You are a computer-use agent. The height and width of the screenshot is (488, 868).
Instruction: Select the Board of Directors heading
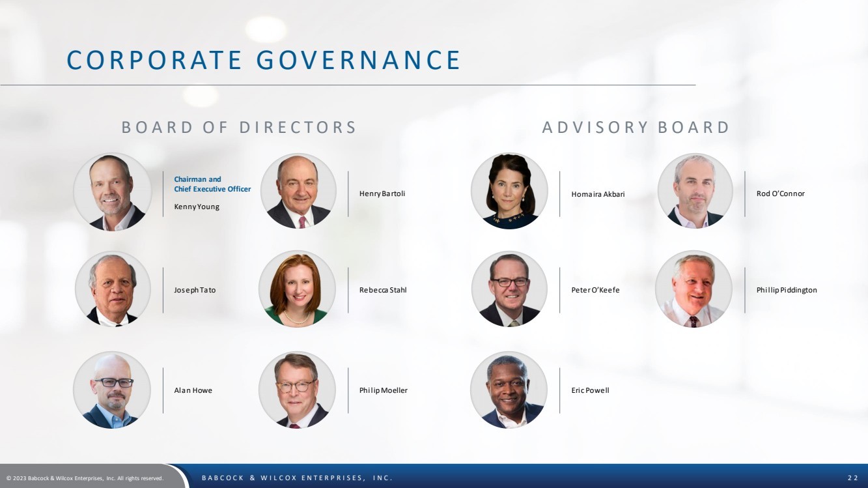239,127
